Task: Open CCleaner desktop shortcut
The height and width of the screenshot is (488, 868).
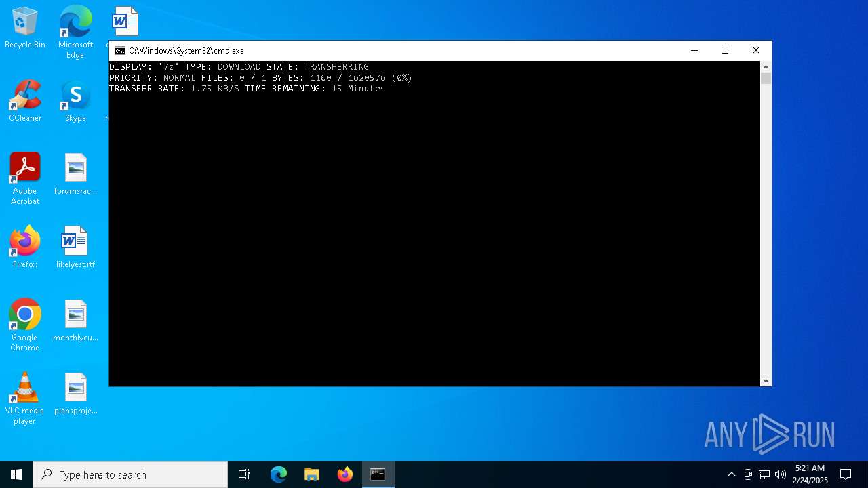Action: (25, 102)
